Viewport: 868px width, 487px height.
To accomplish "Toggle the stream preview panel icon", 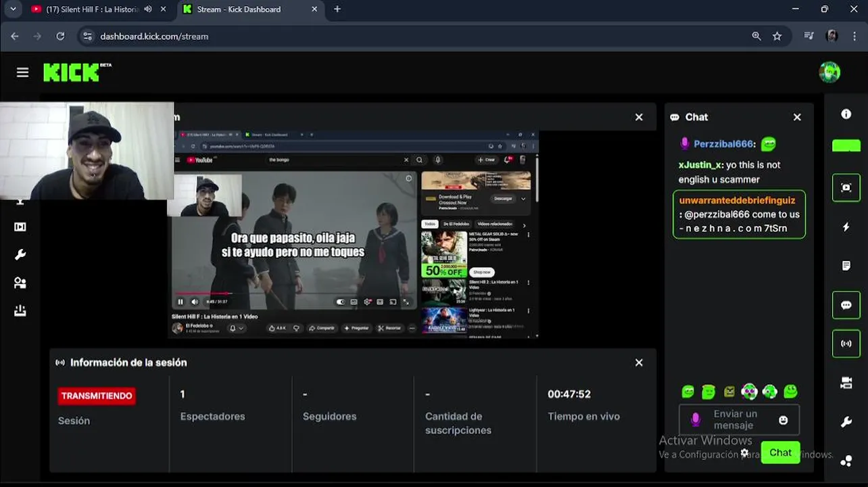I will click(x=846, y=187).
